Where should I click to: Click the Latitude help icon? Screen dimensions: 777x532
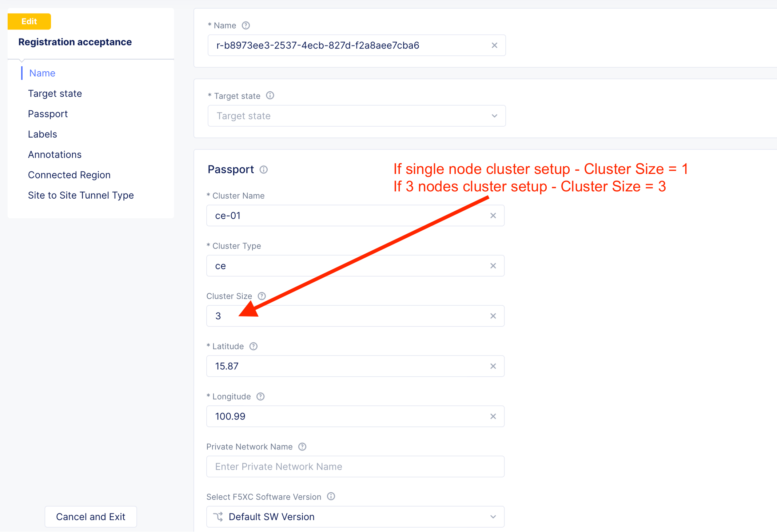click(x=254, y=346)
